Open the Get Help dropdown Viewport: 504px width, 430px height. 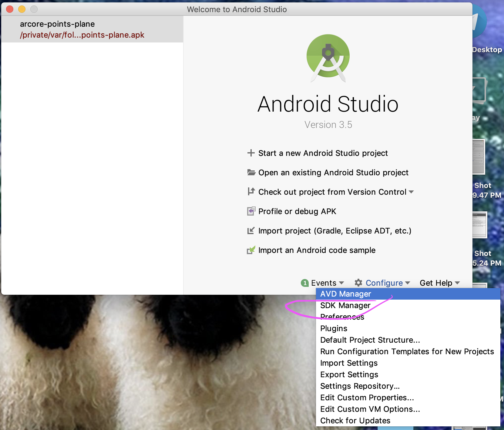440,283
